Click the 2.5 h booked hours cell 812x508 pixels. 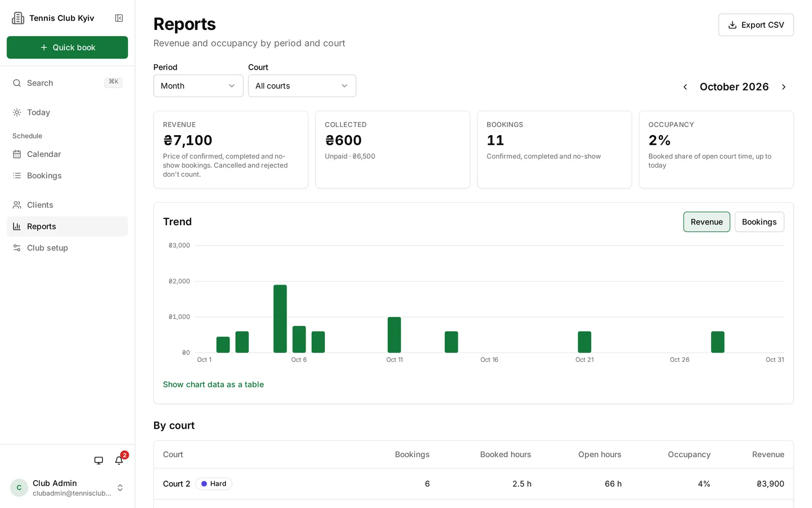(x=522, y=484)
